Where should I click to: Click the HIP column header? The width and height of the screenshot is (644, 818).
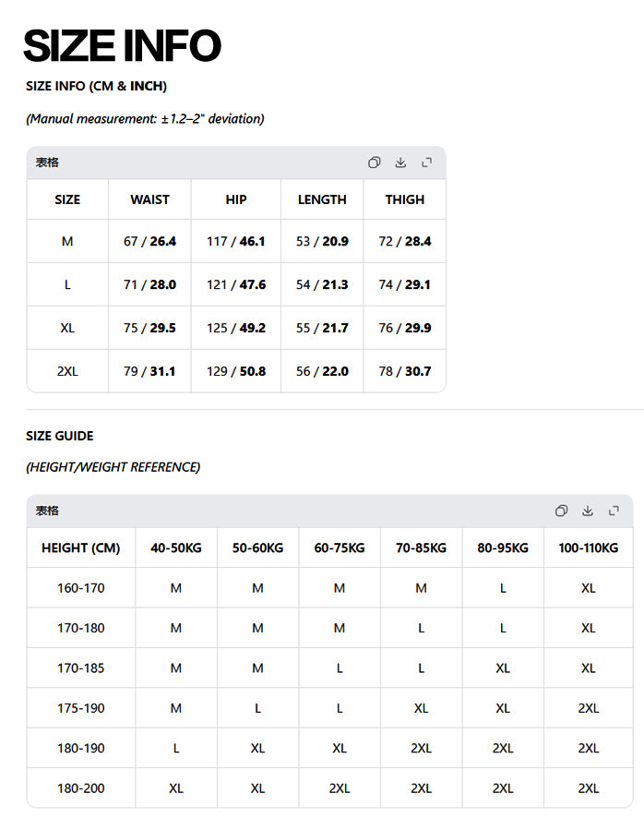236,199
